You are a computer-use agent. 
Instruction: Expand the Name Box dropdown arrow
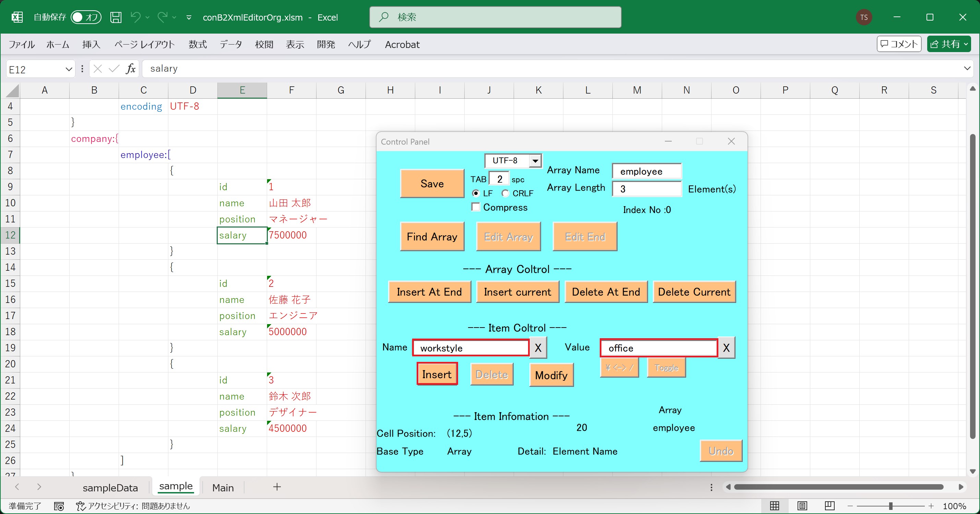point(69,69)
